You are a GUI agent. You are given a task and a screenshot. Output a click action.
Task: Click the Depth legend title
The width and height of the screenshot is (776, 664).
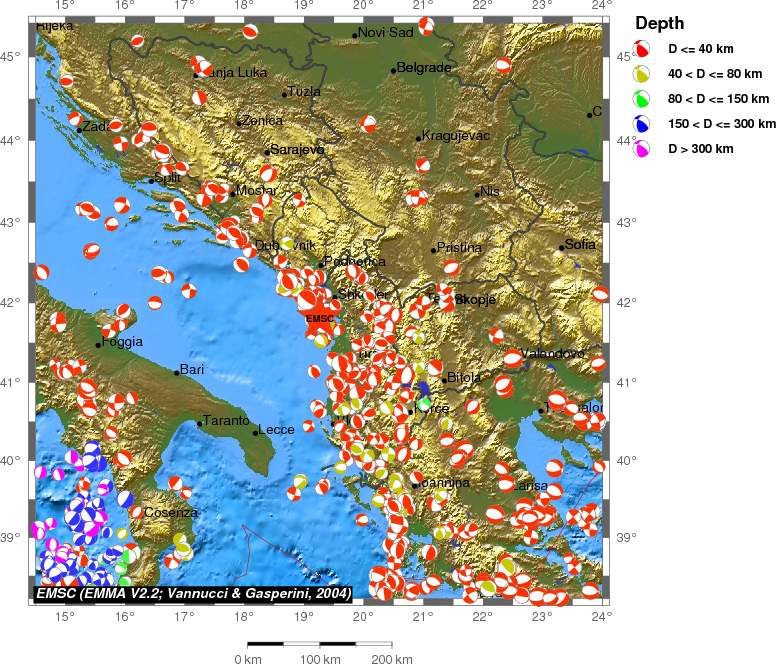tap(660, 23)
